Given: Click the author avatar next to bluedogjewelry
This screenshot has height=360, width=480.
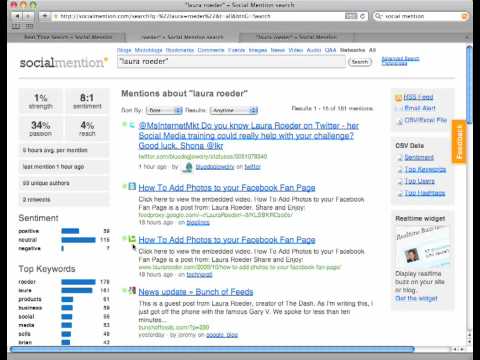Looking at the screenshot, I should pos(188,167).
